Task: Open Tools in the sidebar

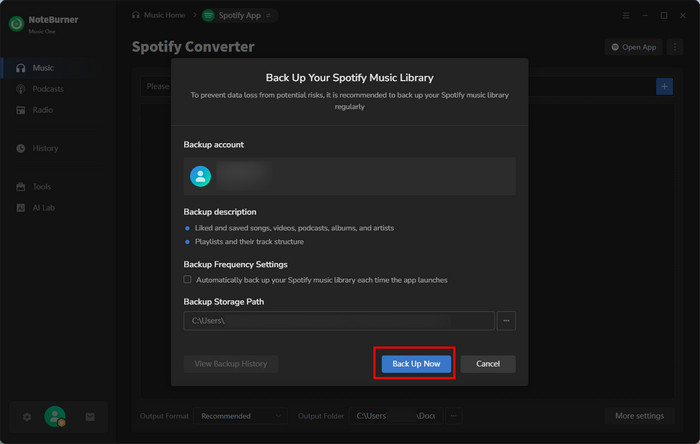Action: coord(43,187)
